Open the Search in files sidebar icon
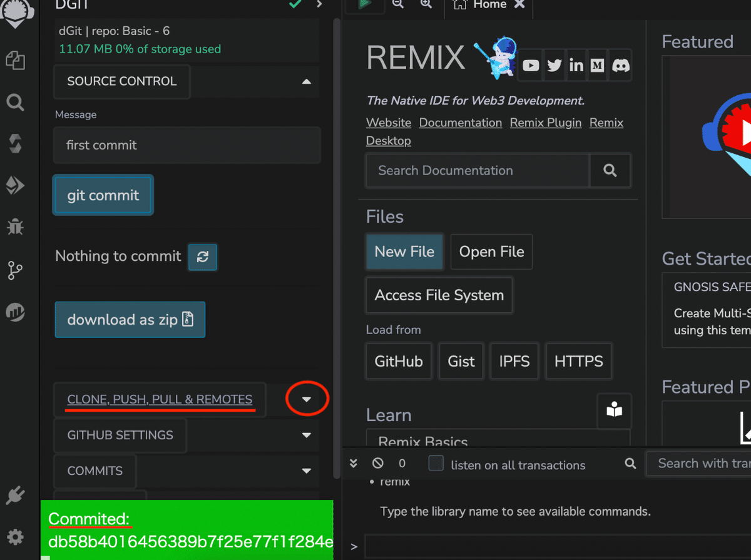The width and height of the screenshot is (751, 560). pyautogui.click(x=15, y=102)
